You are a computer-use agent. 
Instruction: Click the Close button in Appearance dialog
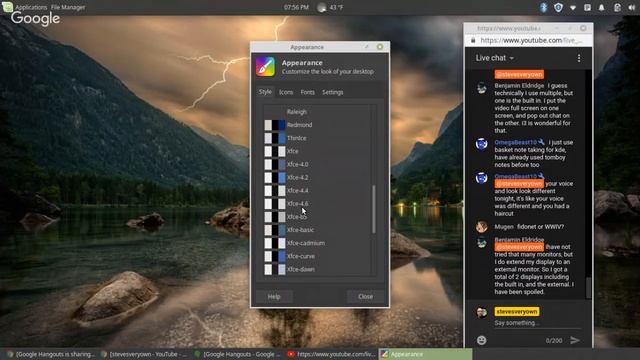pos(365,296)
